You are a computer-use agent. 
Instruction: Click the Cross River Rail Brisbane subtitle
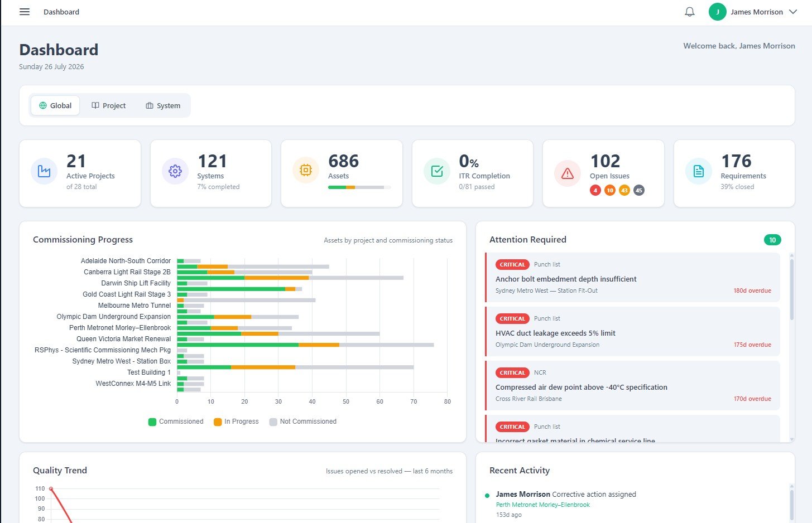point(528,399)
